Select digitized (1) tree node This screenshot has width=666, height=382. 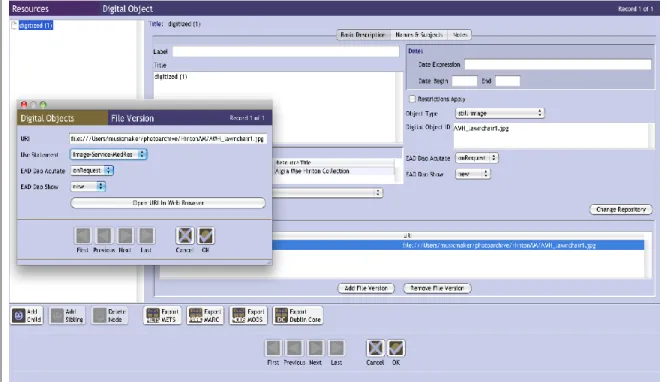(36, 25)
